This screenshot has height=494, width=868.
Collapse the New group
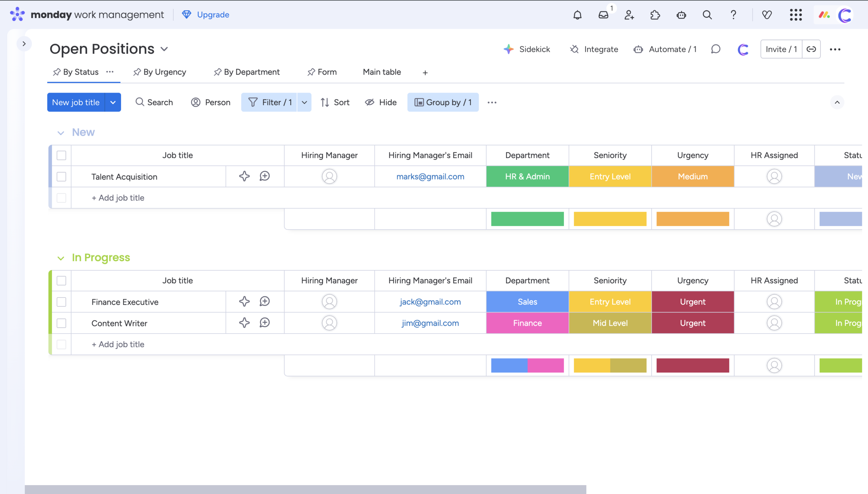[61, 133]
